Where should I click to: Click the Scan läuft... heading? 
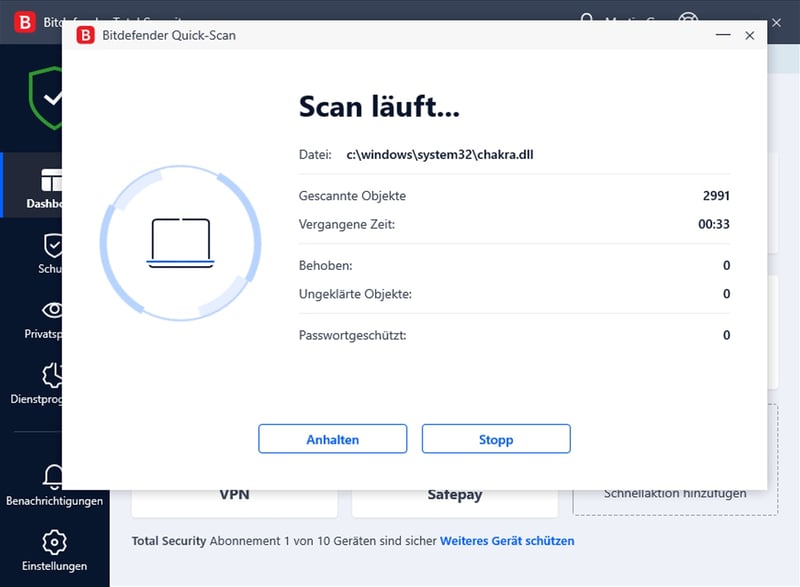pyautogui.click(x=379, y=107)
